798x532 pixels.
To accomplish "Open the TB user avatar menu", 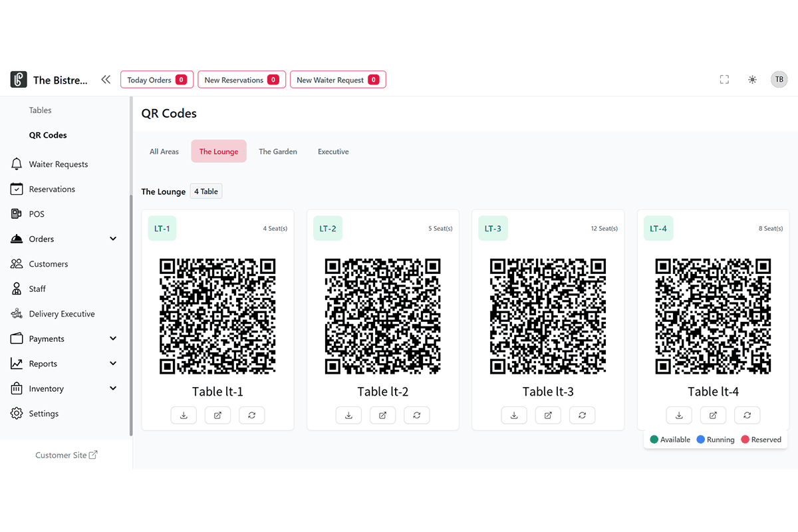I will [x=779, y=80].
